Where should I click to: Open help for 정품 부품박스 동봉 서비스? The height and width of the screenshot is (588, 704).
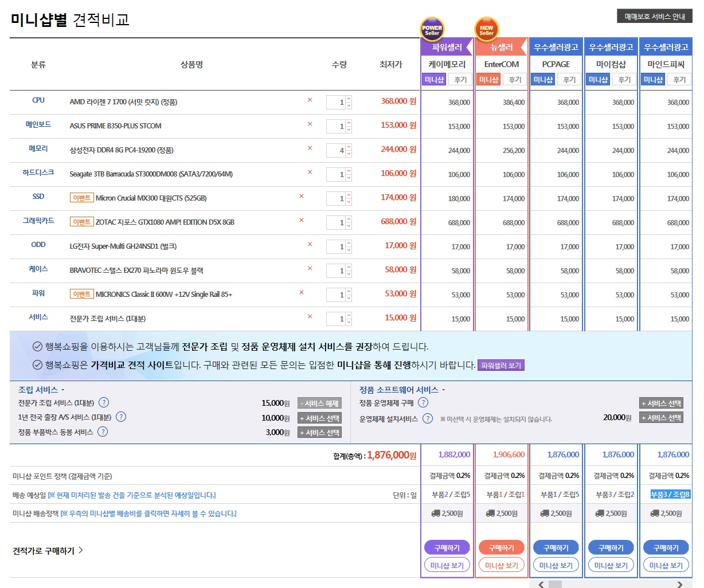click(103, 432)
